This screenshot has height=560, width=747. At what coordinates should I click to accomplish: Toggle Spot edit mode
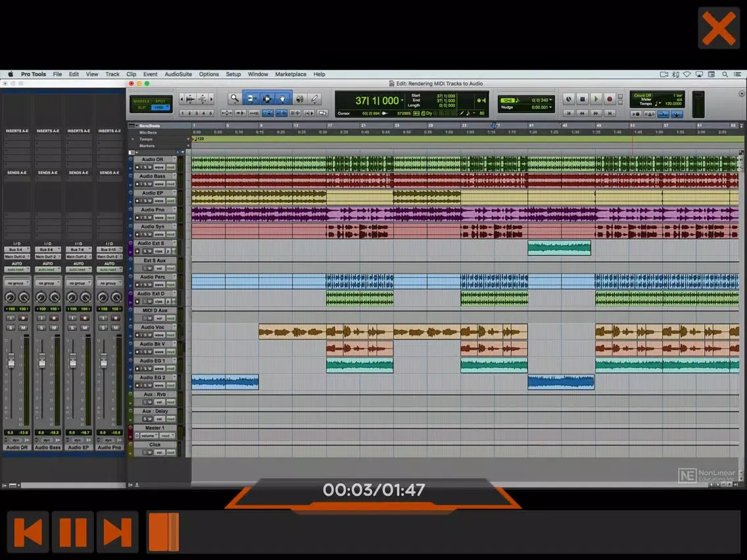click(160, 101)
